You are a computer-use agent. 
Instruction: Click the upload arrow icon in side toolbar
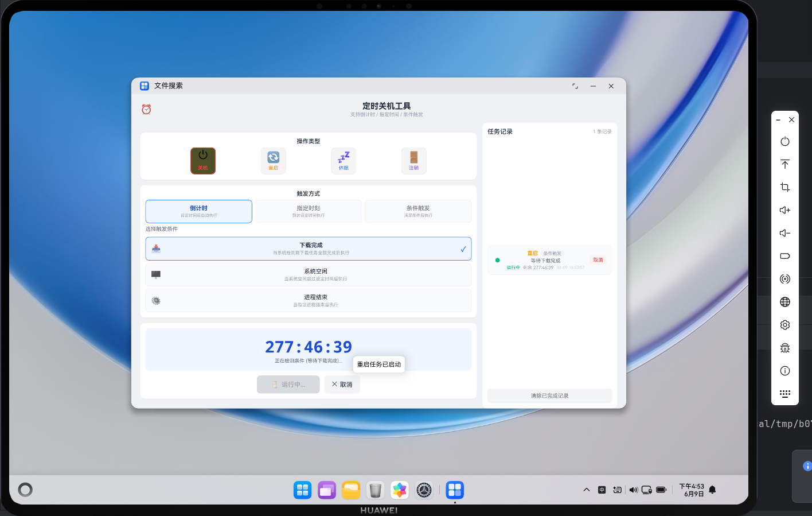click(x=785, y=164)
